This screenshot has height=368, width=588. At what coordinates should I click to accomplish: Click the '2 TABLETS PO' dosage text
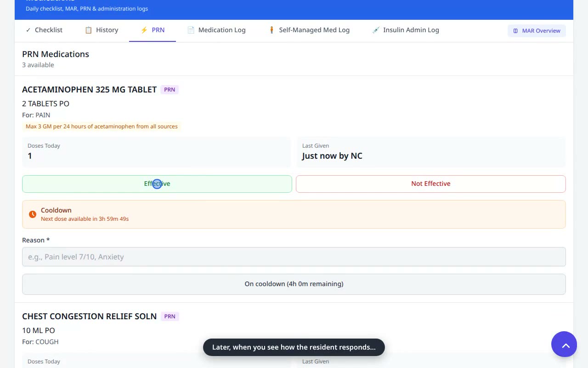(x=45, y=104)
